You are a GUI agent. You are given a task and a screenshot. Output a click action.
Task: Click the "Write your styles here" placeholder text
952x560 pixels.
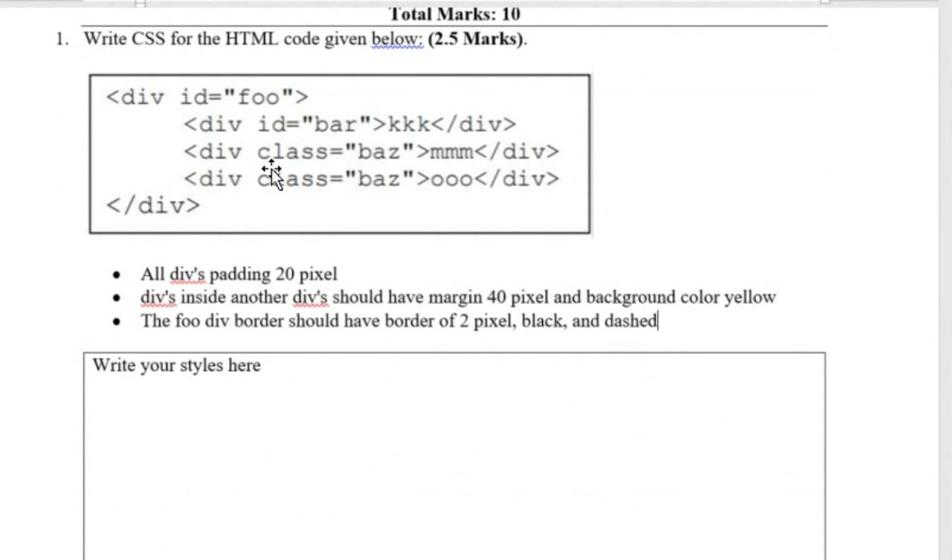(x=176, y=365)
